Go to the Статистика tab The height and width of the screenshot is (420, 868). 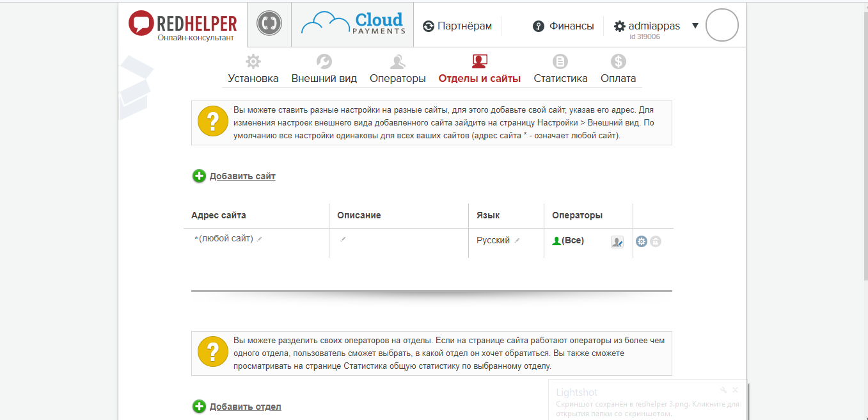point(560,70)
